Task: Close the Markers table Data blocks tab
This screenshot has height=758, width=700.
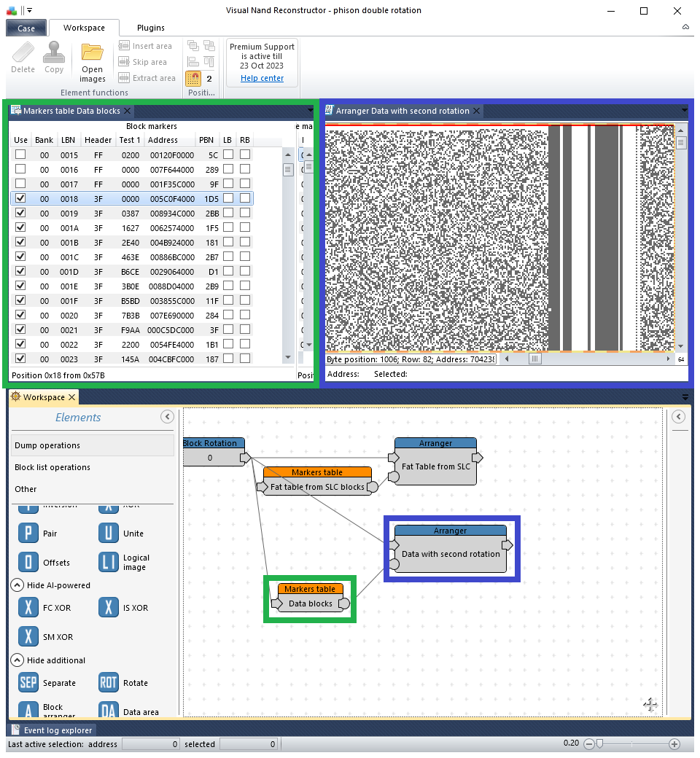Action: click(x=127, y=111)
